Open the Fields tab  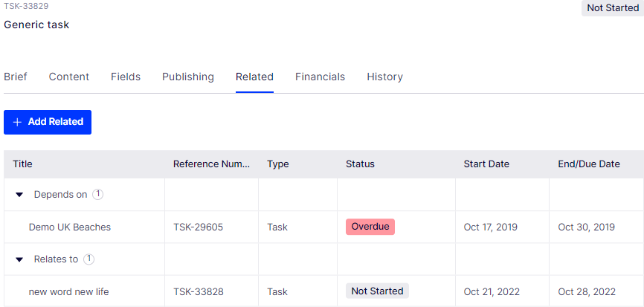click(x=126, y=77)
